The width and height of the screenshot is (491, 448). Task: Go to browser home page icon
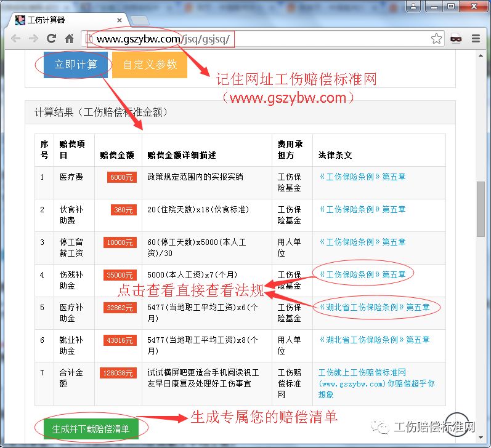(69, 39)
